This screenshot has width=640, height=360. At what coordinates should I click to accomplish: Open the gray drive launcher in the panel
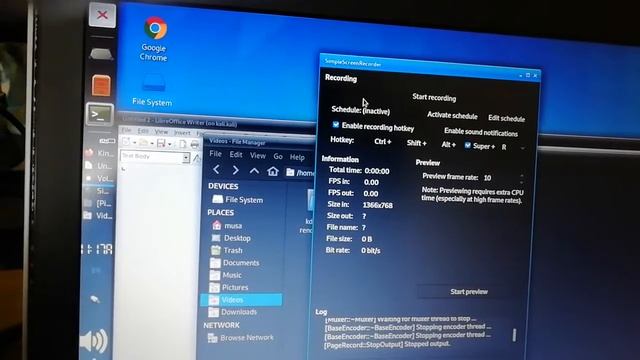pos(101,53)
